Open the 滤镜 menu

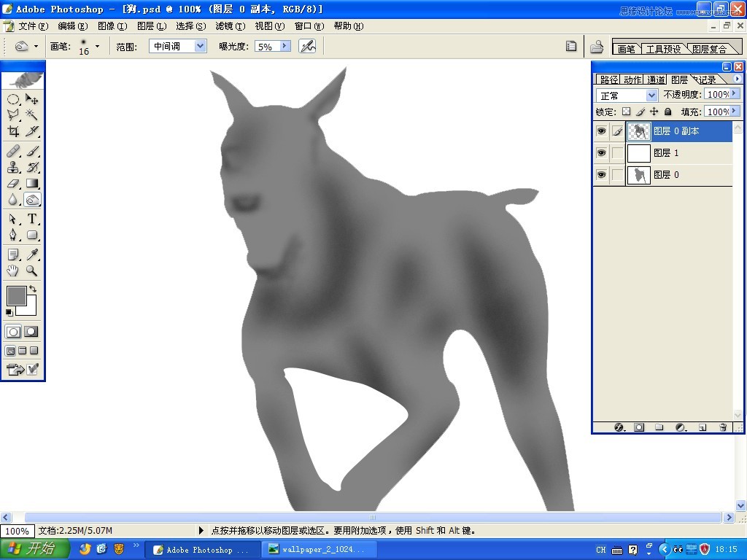[x=230, y=26]
